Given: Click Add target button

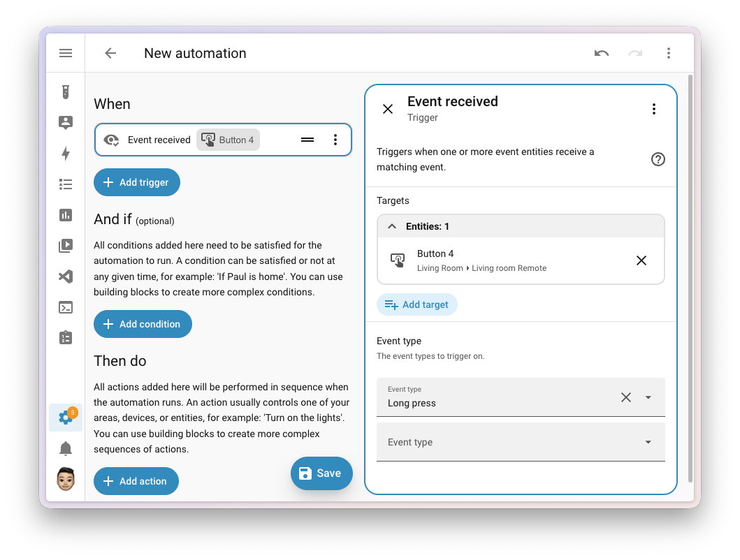Looking at the screenshot, I should (416, 304).
